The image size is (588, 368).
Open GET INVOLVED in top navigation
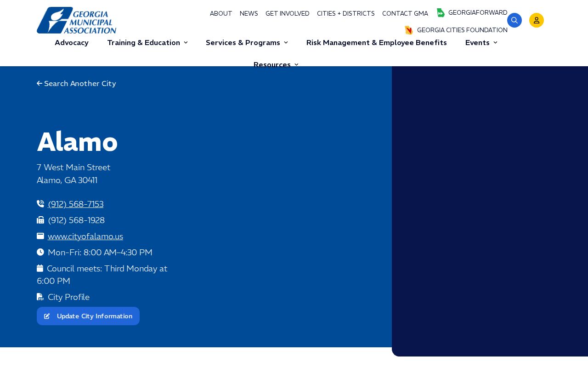[x=288, y=14]
